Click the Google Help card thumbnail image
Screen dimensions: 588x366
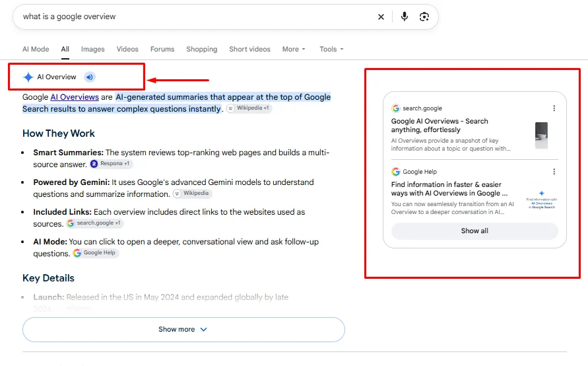pyautogui.click(x=542, y=200)
